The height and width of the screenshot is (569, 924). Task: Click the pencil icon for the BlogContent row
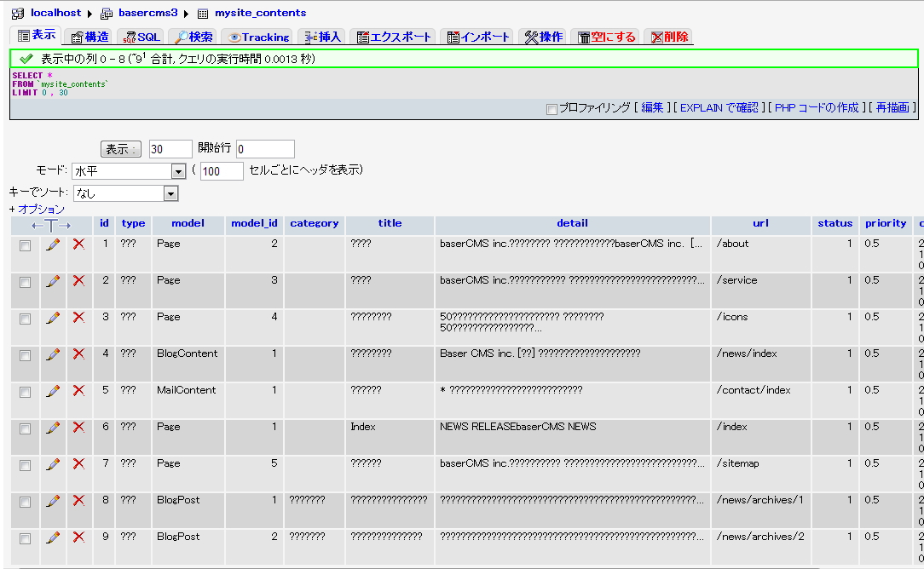pyautogui.click(x=54, y=353)
